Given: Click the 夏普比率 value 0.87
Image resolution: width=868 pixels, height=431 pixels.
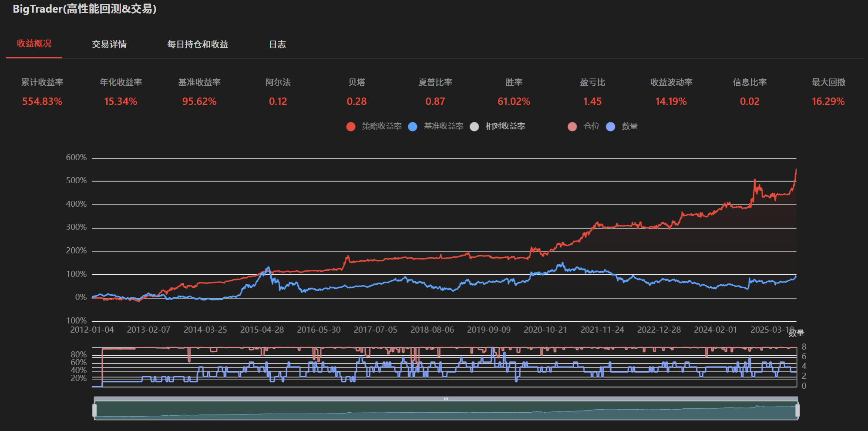Looking at the screenshot, I should (x=435, y=101).
